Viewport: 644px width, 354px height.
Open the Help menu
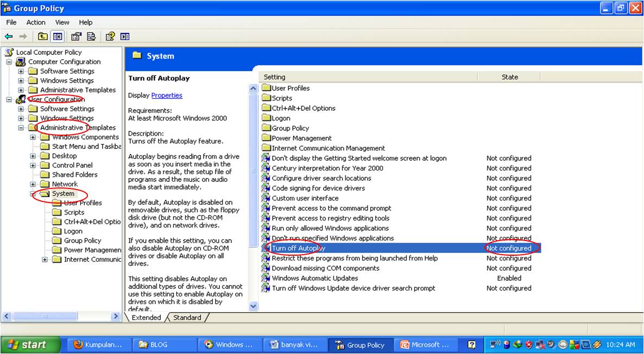[86, 22]
